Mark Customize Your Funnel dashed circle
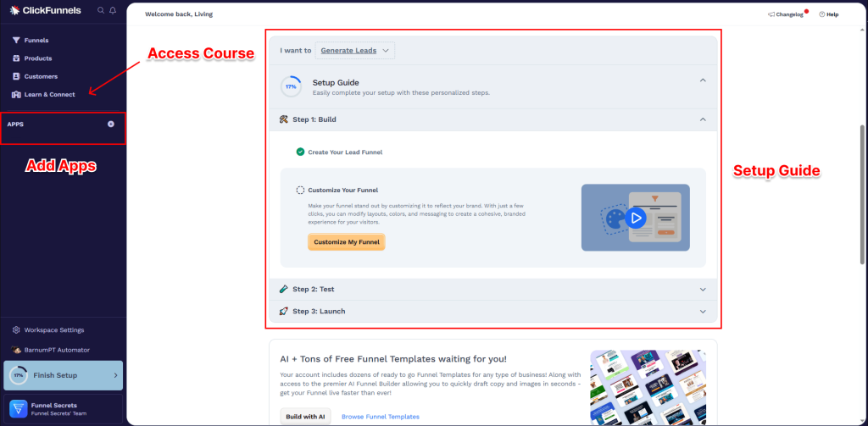 tap(300, 190)
